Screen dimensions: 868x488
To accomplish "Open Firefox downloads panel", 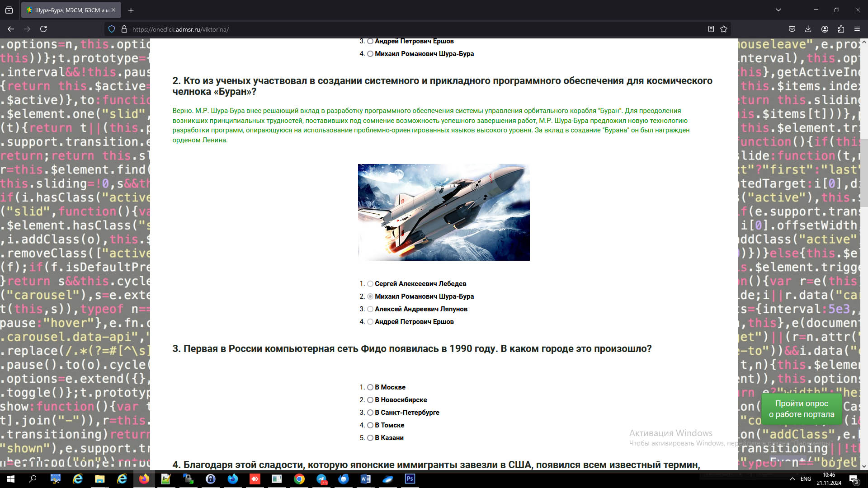I will tap(808, 29).
